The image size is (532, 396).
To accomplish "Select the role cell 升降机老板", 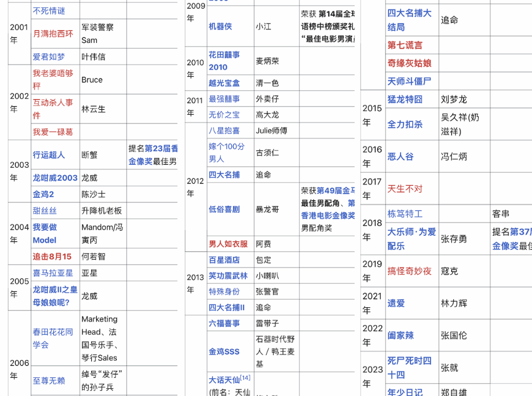I will tap(102, 211).
